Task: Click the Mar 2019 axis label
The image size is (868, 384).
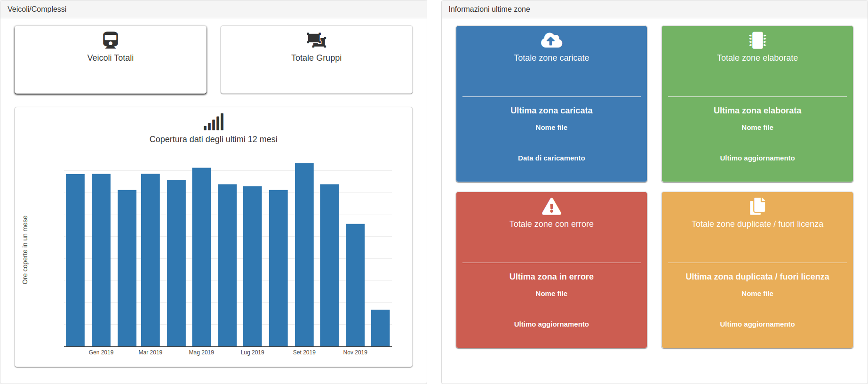Action: (x=151, y=352)
